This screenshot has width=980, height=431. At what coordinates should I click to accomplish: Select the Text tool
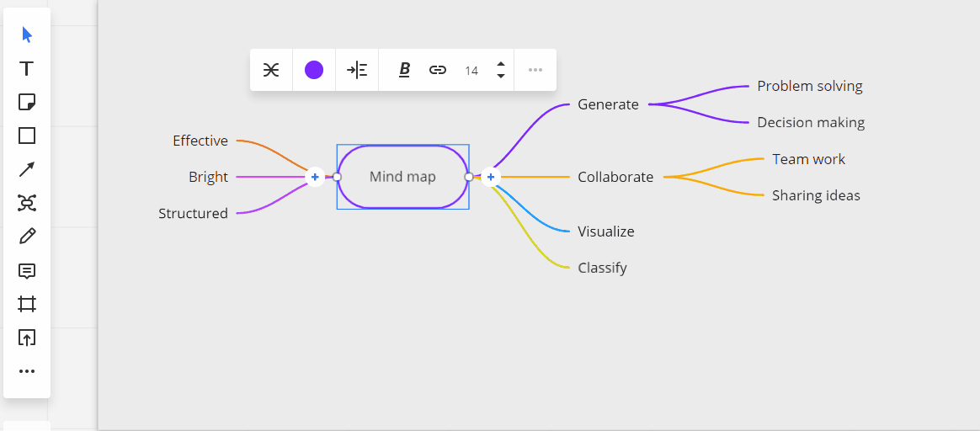click(x=27, y=68)
